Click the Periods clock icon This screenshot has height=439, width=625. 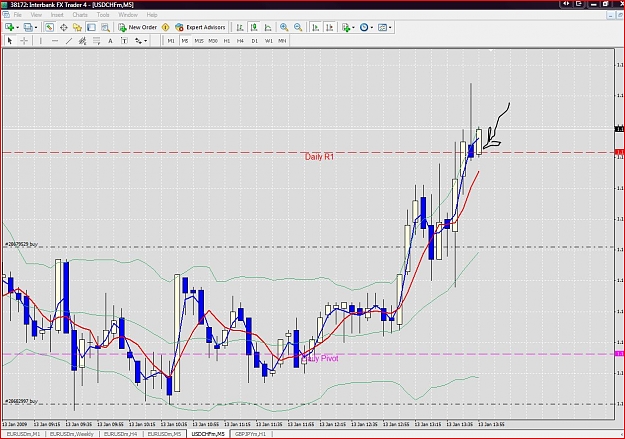364,27
